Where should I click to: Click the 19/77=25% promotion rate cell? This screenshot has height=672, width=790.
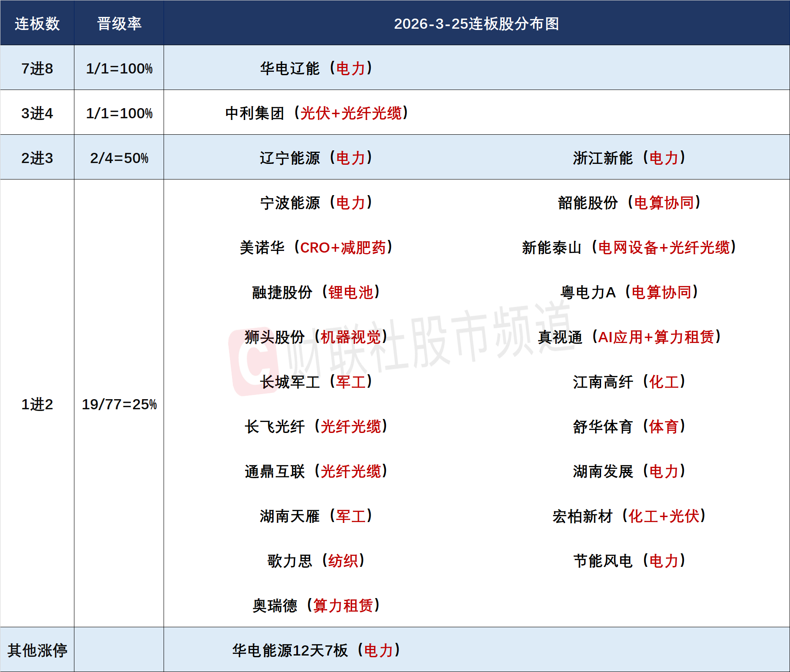[x=119, y=404]
